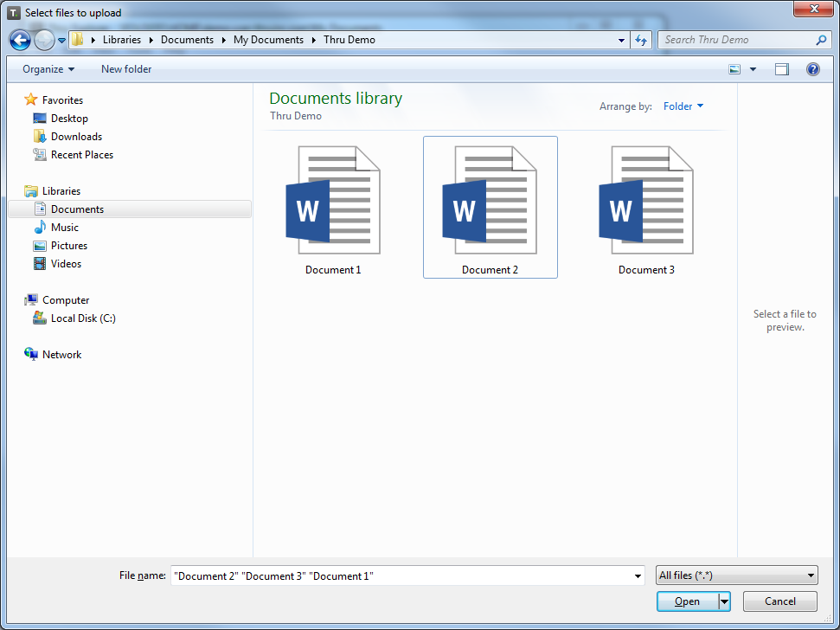Click the Network globe icon
Viewport: 840px width, 630px height.
[x=30, y=354]
